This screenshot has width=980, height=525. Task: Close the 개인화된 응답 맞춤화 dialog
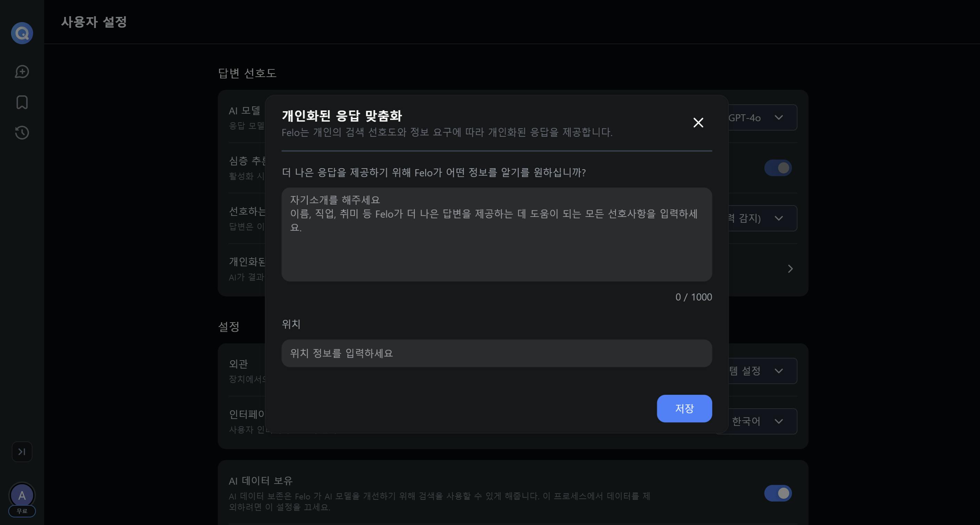[x=698, y=123]
